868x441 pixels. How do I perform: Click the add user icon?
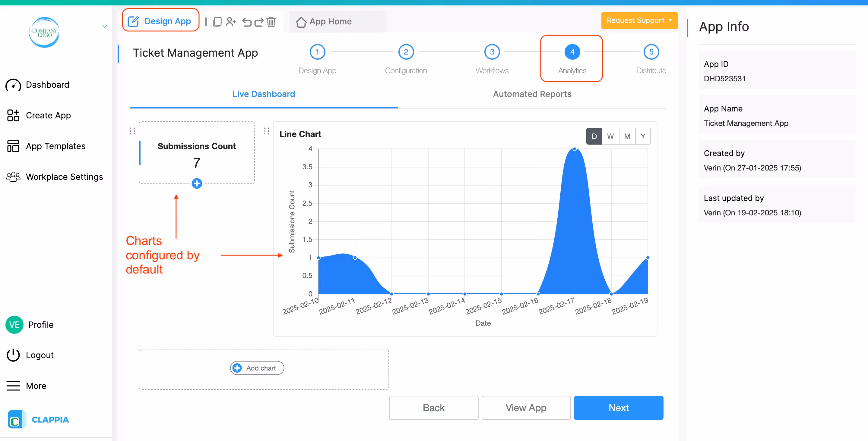click(231, 22)
